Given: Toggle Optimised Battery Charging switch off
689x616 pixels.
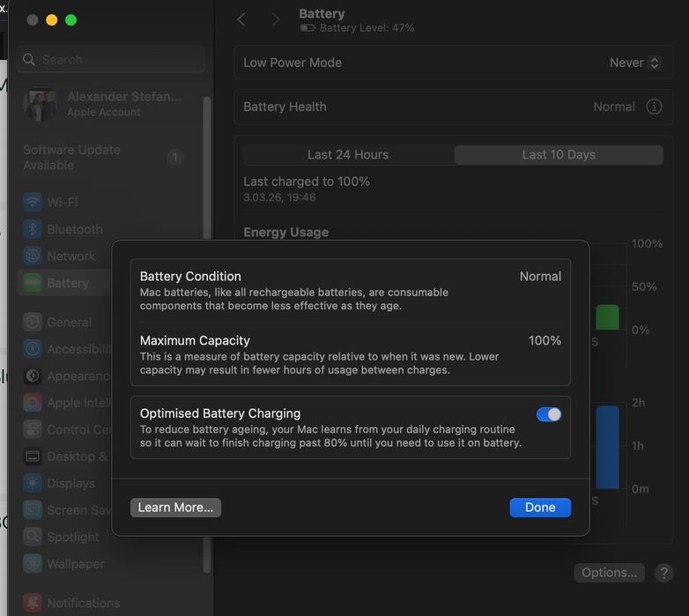Looking at the screenshot, I should 549,414.
